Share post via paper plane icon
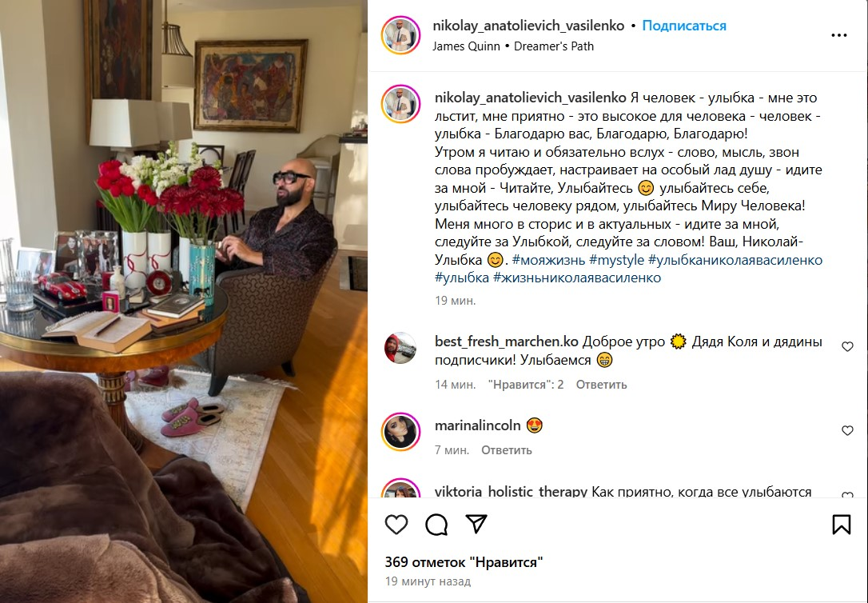This screenshot has height=603, width=868. tap(476, 524)
